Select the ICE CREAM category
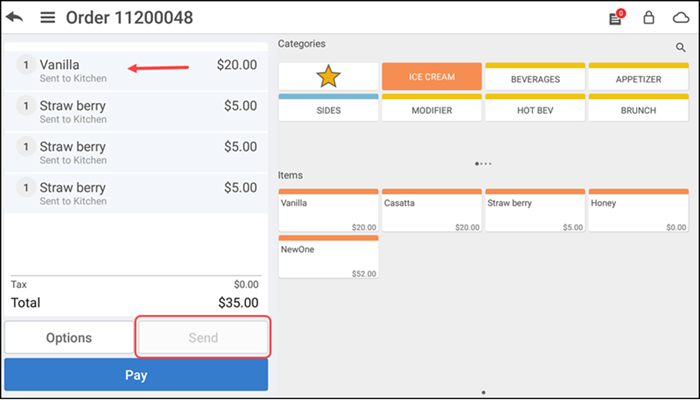This screenshot has width=700, height=400. click(432, 76)
